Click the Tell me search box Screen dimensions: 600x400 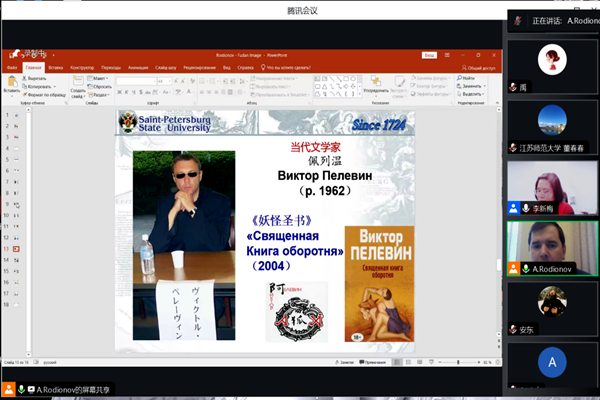pos(286,68)
